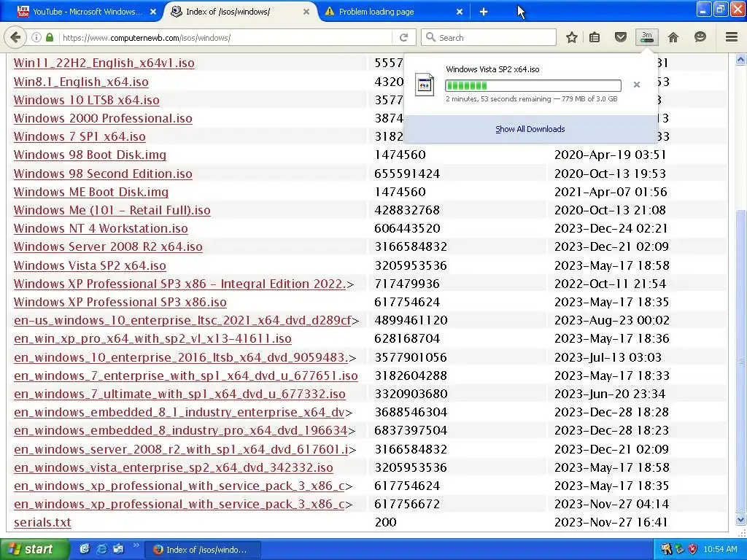Viewport: 747px width, 560px height.
Task: Click the download progress bar
Action: point(533,85)
